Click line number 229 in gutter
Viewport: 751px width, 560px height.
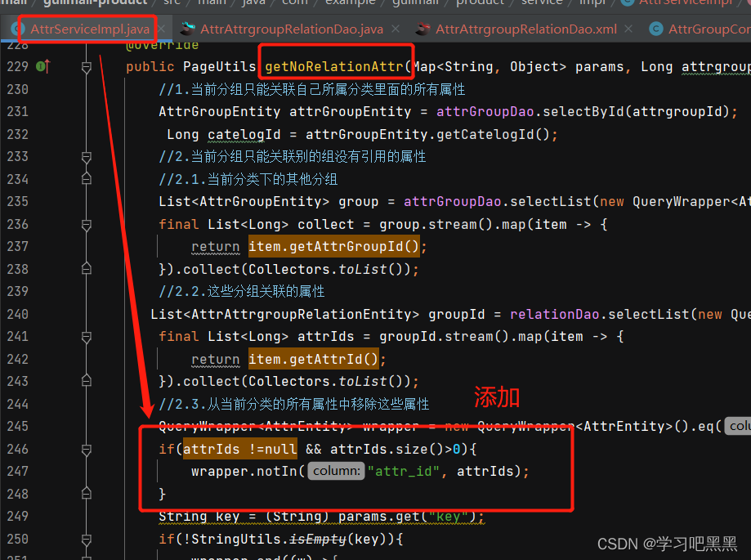(x=18, y=66)
